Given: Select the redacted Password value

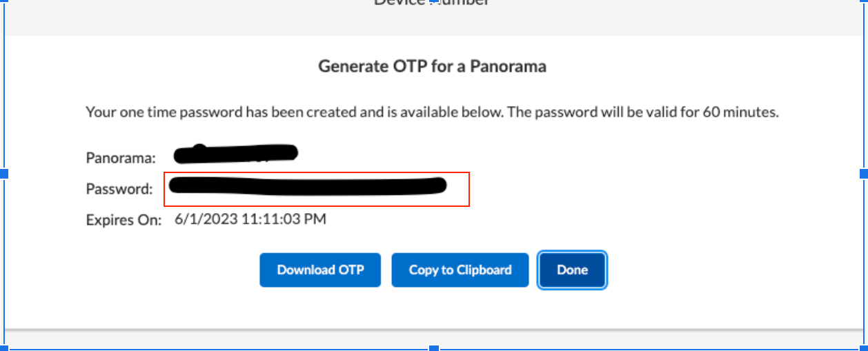Looking at the screenshot, I should [308, 185].
